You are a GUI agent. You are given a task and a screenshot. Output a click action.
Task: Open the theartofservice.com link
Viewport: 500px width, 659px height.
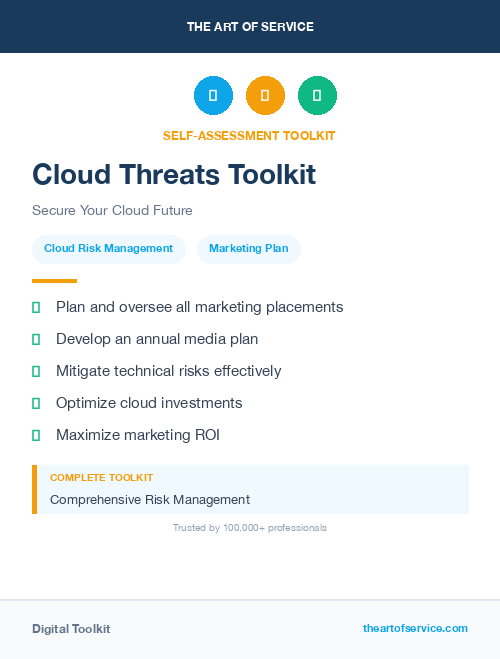coord(415,628)
